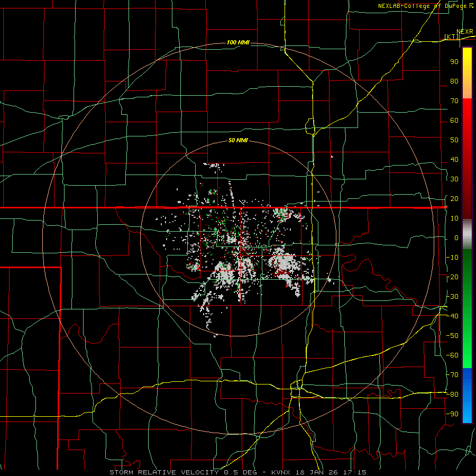Click the -40 knot scale label

(452, 316)
